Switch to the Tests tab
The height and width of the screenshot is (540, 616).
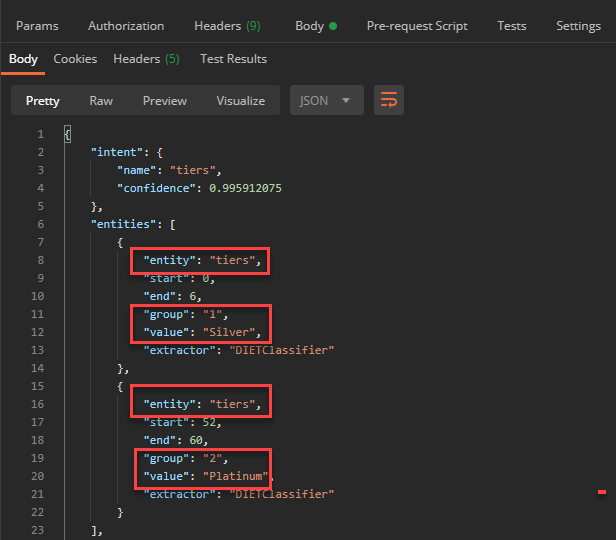512,26
